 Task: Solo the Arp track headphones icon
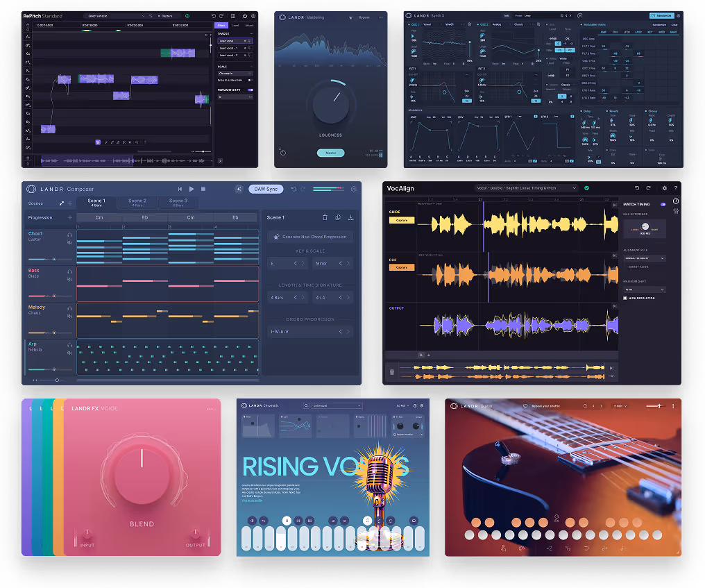[69, 345]
